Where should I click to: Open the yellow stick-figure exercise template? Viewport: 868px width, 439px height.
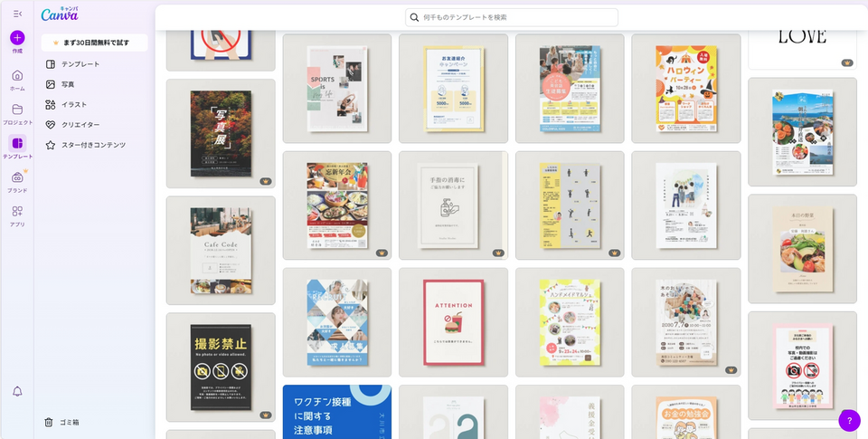coord(570,205)
